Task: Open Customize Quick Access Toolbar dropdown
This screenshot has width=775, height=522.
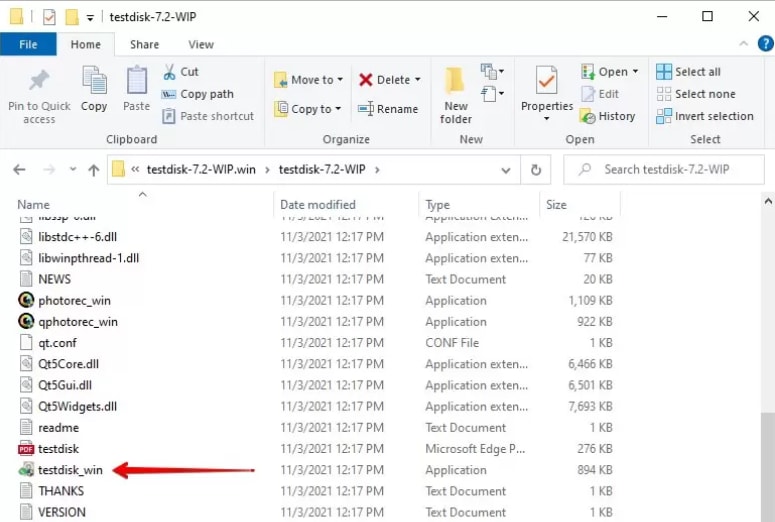Action: tap(90, 18)
